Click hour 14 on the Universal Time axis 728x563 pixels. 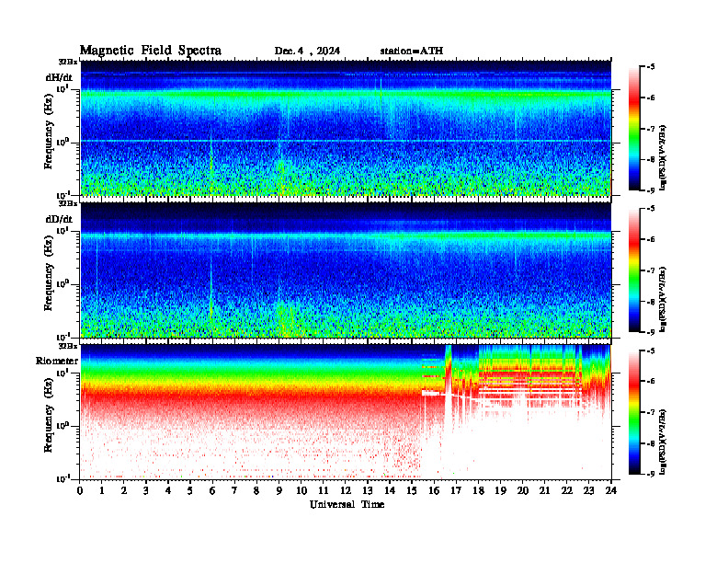coord(390,491)
